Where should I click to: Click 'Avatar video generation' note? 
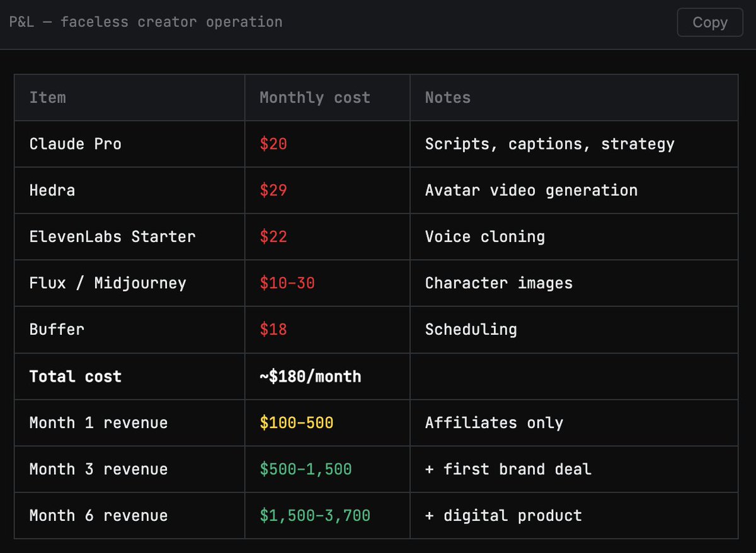pos(531,190)
